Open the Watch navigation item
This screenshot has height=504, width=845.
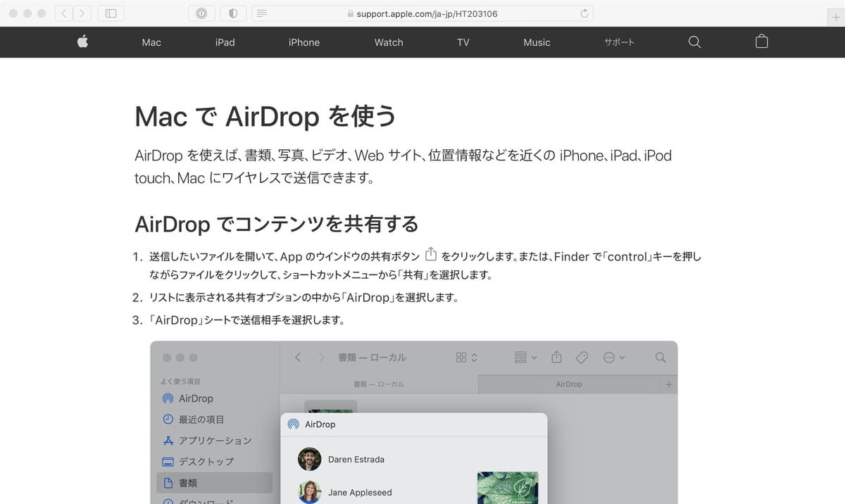(x=389, y=42)
